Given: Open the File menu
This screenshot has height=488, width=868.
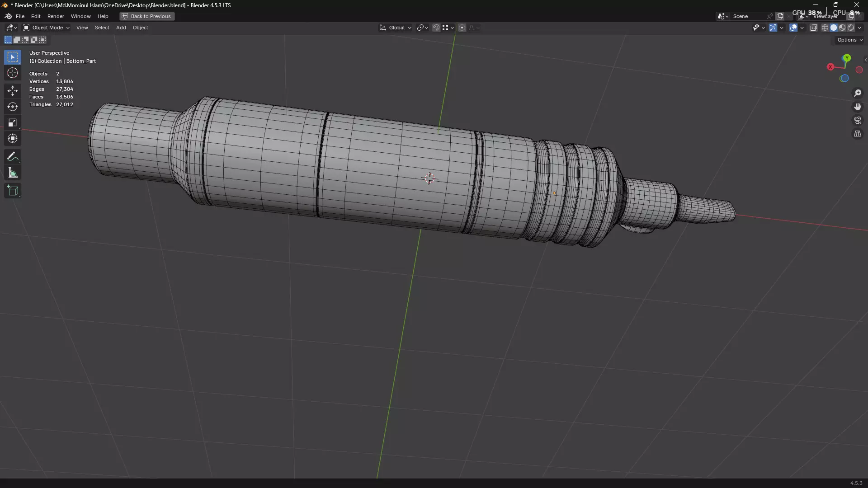Looking at the screenshot, I should (x=20, y=16).
